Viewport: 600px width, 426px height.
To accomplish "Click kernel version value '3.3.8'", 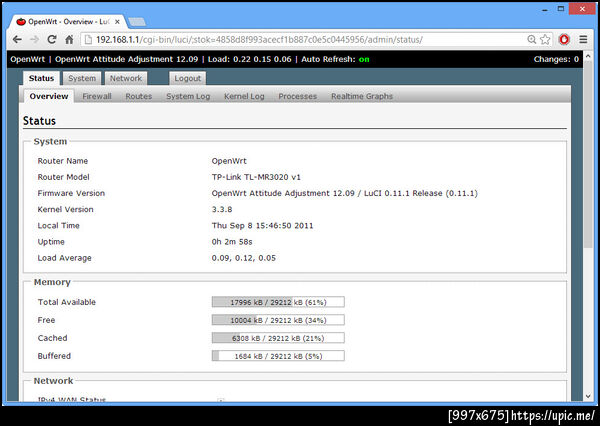I will tap(222, 209).
